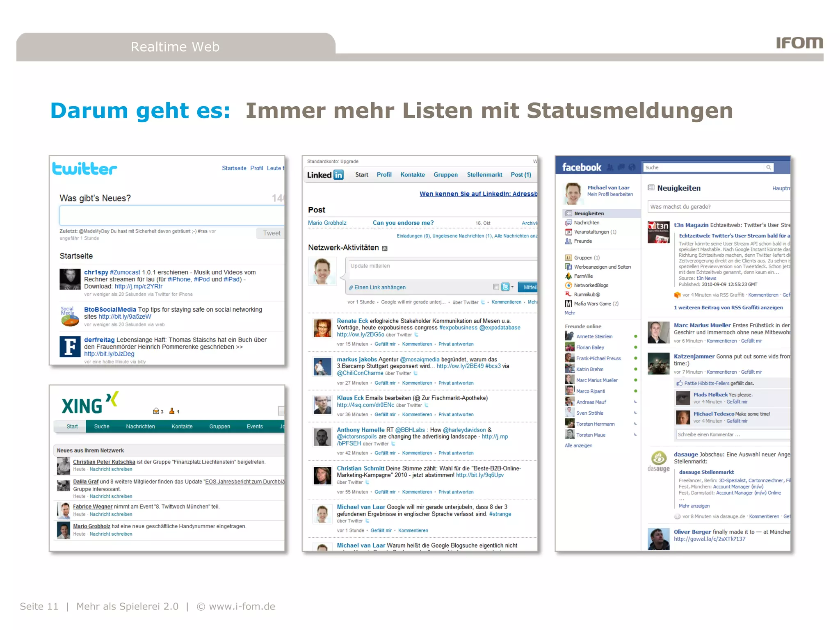The image size is (840, 630).
Task: Click '1 weiteren Beitrag von RSS Graffiti anzeigen'
Action: [x=728, y=308]
